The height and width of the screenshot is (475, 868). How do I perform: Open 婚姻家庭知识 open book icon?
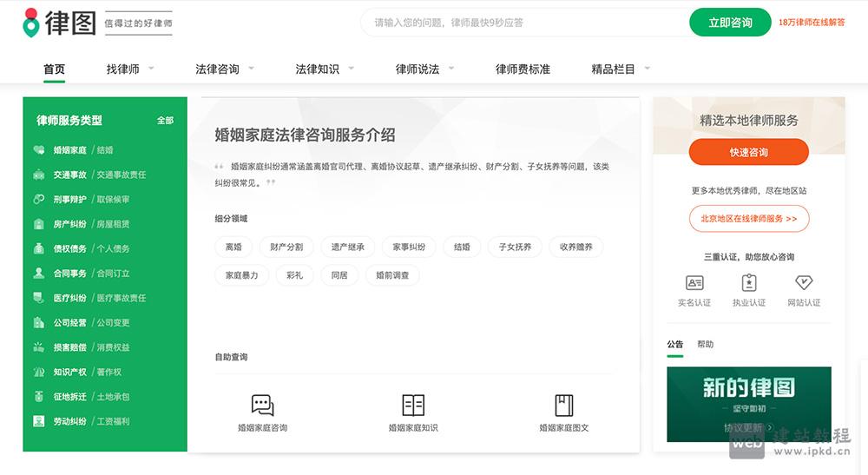coord(413,406)
